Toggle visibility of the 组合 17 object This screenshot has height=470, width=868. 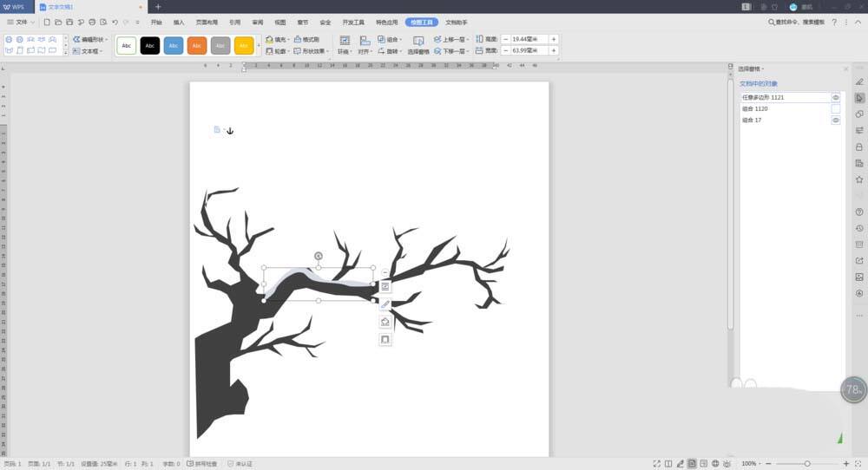click(836, 121)
